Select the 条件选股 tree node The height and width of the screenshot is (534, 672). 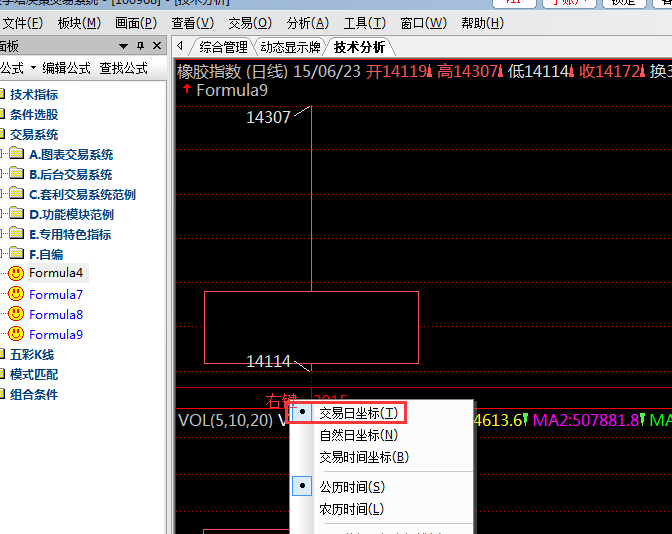pyautogui.click(x=34, y=114)
